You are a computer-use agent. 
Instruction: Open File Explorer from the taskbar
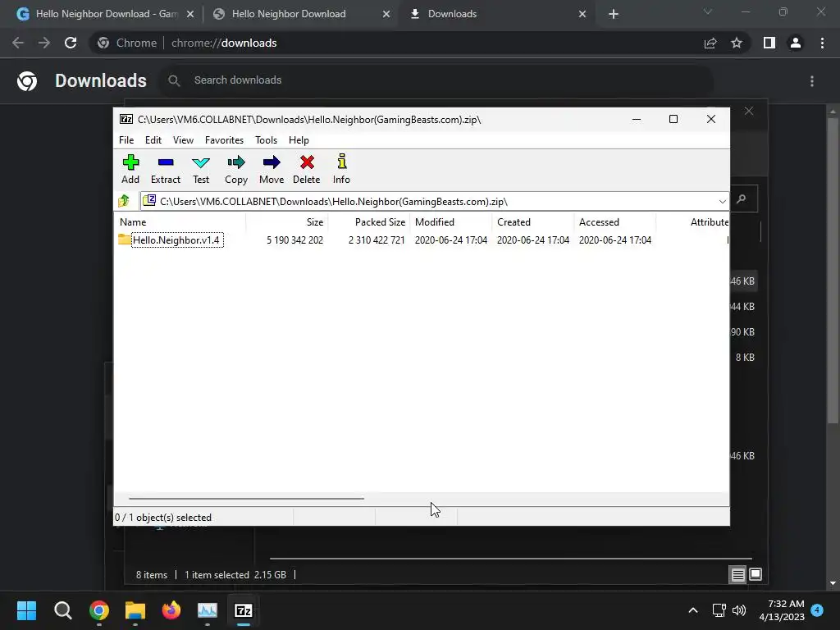coord(135,610)
